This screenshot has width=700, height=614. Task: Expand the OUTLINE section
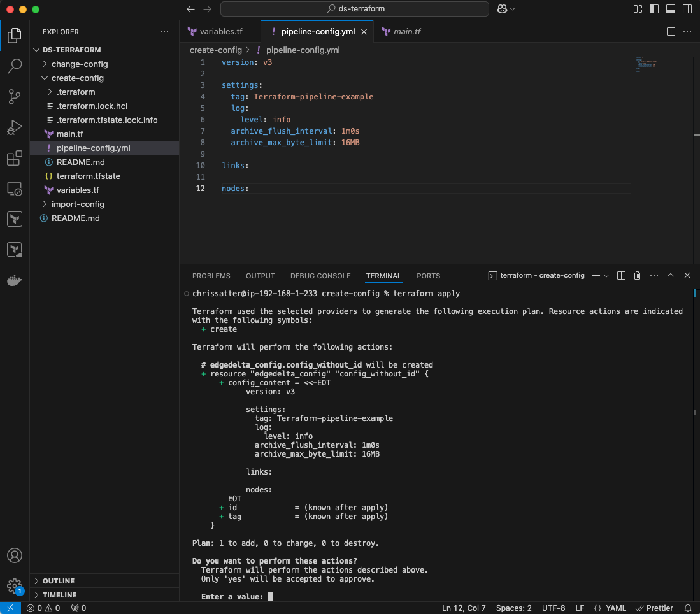58,581
